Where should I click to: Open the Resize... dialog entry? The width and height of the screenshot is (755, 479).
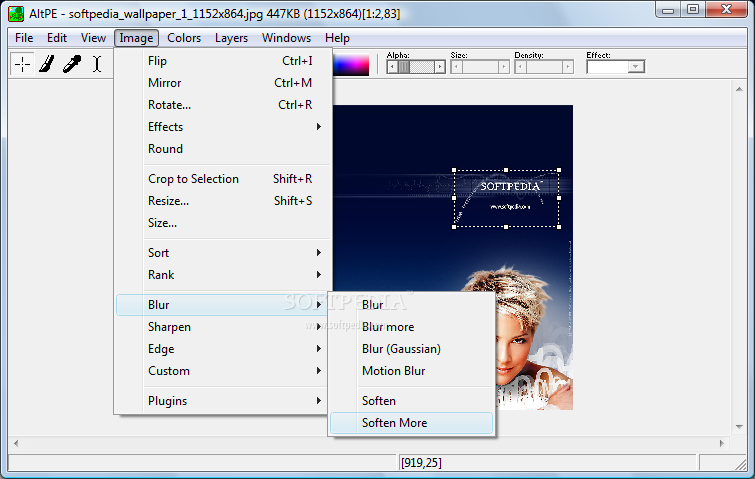[x=224, y=201]
